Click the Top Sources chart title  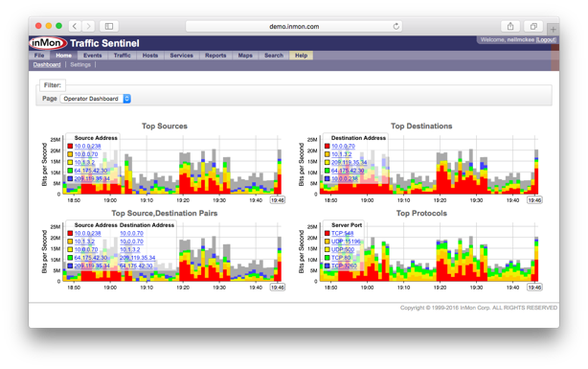coord(165,127)
